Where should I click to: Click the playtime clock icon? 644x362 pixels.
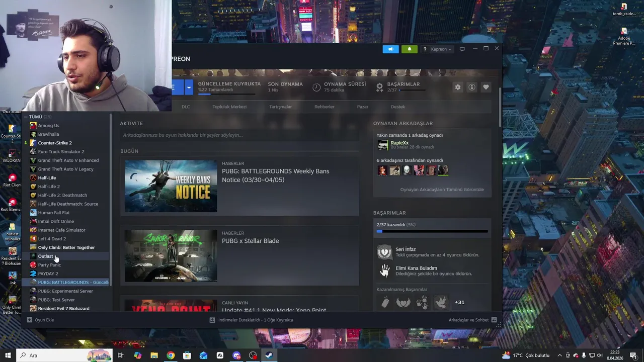pyautogui.click(x=316, y=87)
